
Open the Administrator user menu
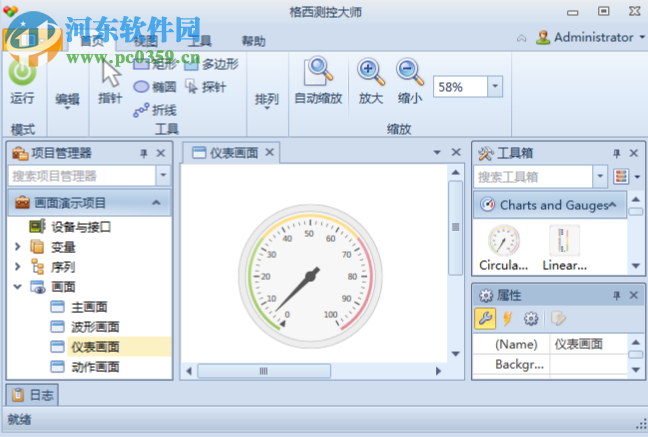point(590,37)
